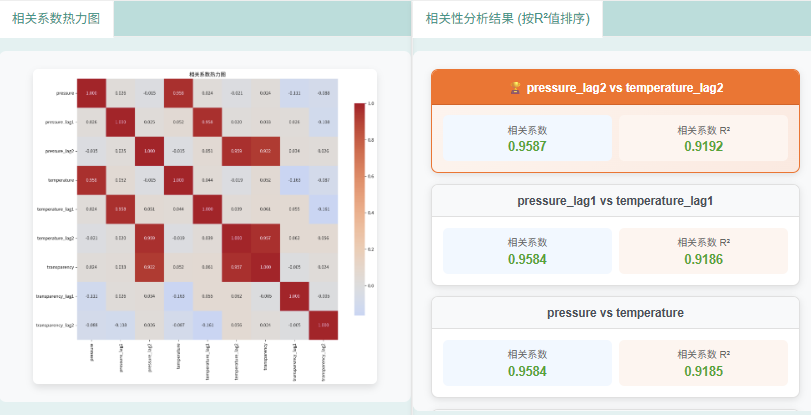The width and height of the screenshot is (811, 415).
Task: Click heatmap cell at transparency row, pressure_lag2 column
Action: (x=149, y=267)
